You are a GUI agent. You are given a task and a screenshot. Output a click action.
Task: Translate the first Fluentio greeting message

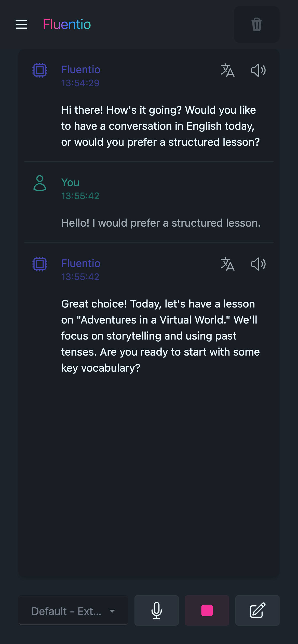click(227, 70)
